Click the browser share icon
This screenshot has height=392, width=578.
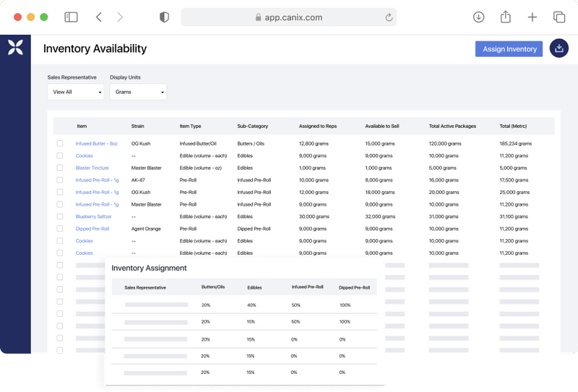505,17
